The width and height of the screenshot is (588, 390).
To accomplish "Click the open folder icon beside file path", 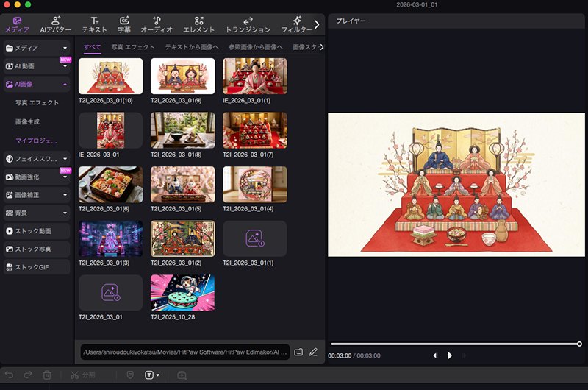I will coord(298,352).
